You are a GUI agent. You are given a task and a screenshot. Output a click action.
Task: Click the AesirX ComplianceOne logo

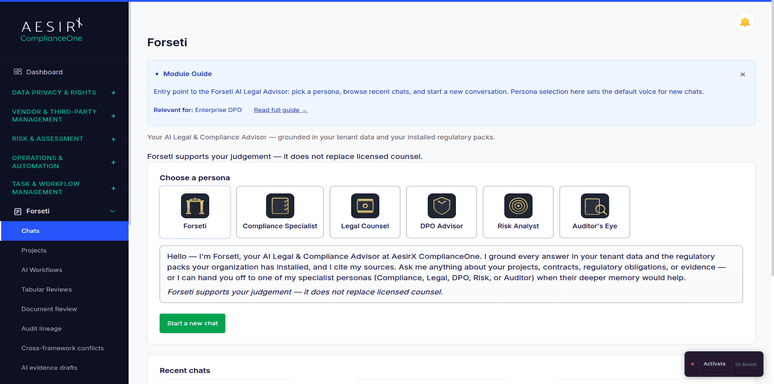51,30
